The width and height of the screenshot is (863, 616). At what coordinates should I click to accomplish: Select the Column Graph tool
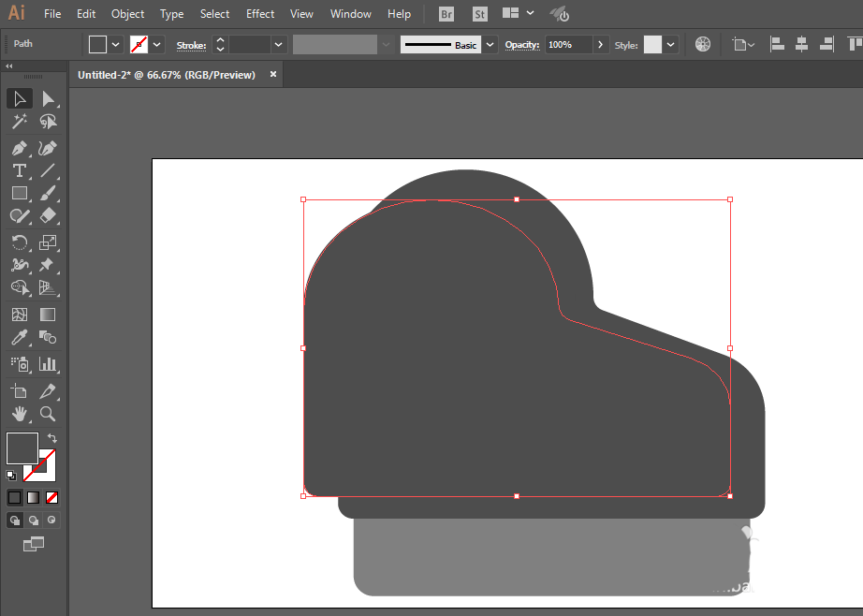click(48, 364)
